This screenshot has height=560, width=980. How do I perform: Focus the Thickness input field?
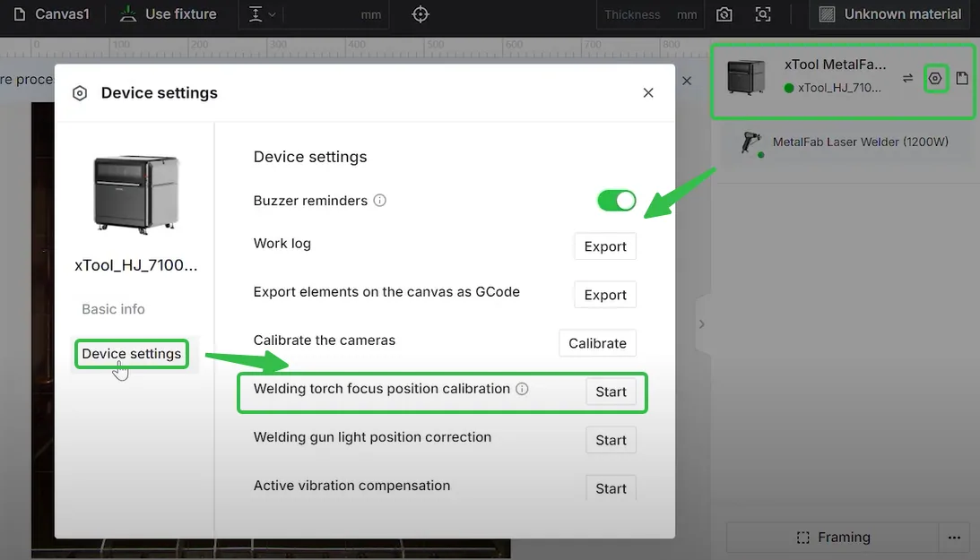(650, 14)
